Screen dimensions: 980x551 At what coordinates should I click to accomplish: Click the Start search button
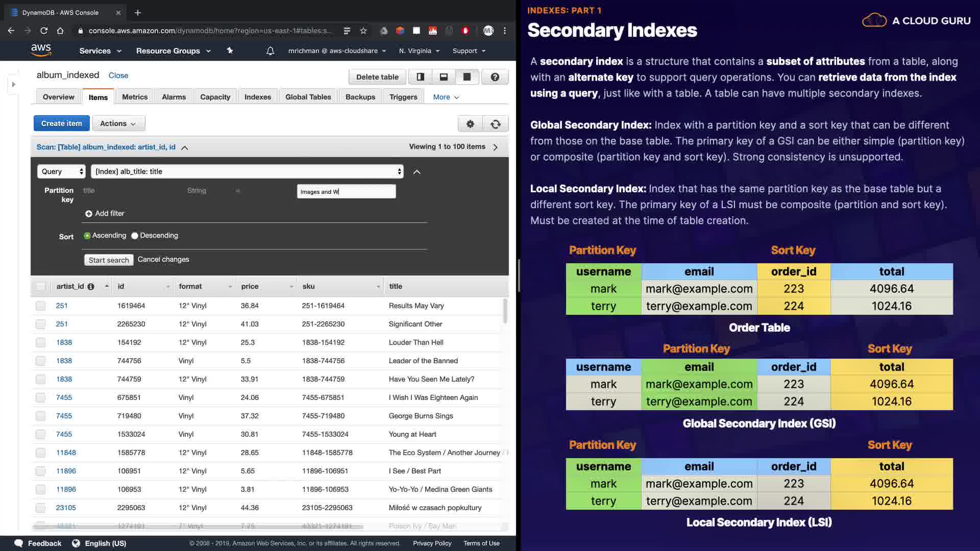point(109,260)
